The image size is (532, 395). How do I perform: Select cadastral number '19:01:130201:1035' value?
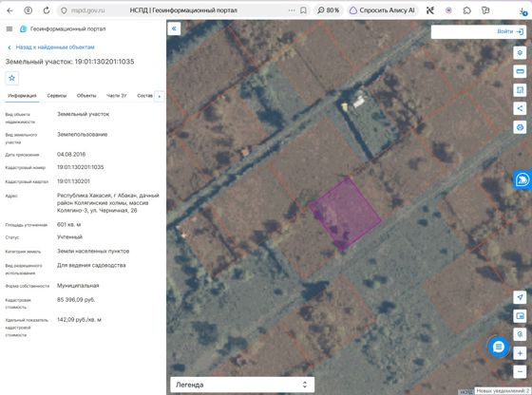point(81,167)
